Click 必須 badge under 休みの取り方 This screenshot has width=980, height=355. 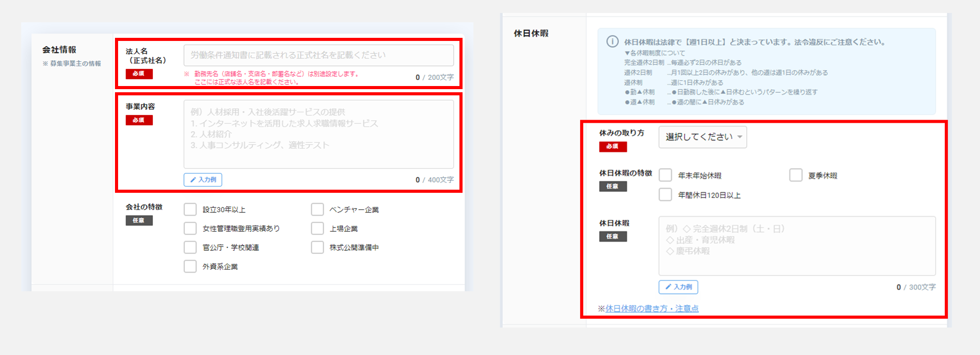pos(613,147)
